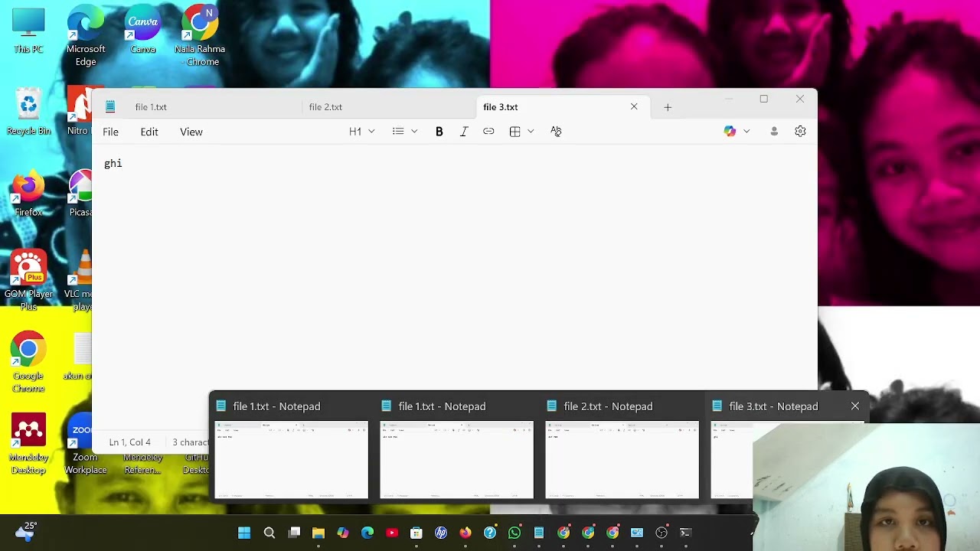Click the account profile icon in Notepad
Screen dimensions: 980x551
tap(774, 132)
